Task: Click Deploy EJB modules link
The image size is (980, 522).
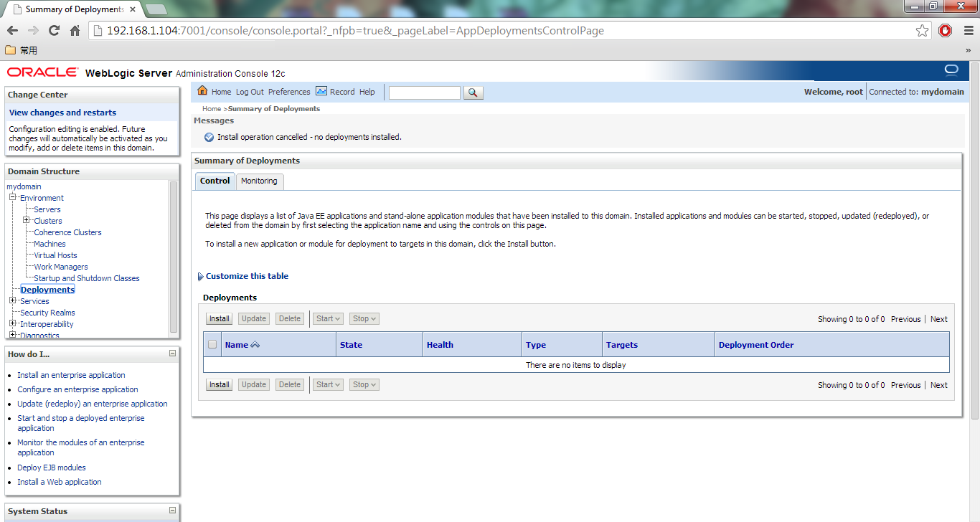Action: pyautogui.click(x=52, y=468)
